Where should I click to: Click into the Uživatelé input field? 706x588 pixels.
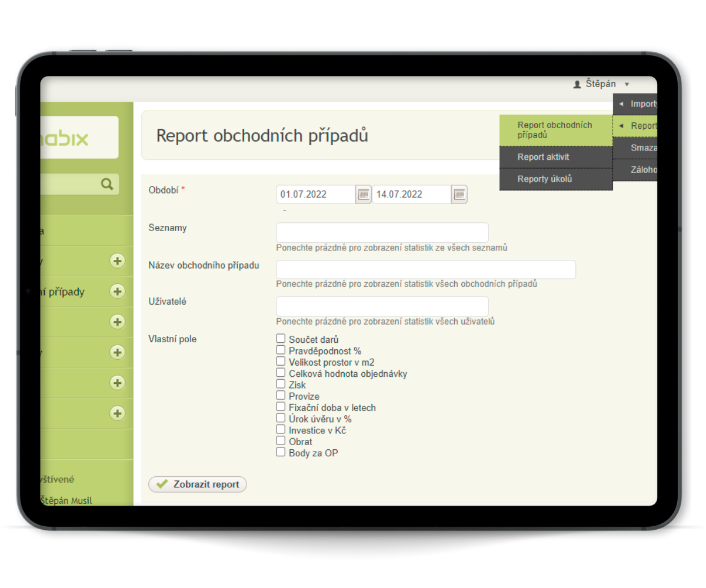click(x=382, y=306)
